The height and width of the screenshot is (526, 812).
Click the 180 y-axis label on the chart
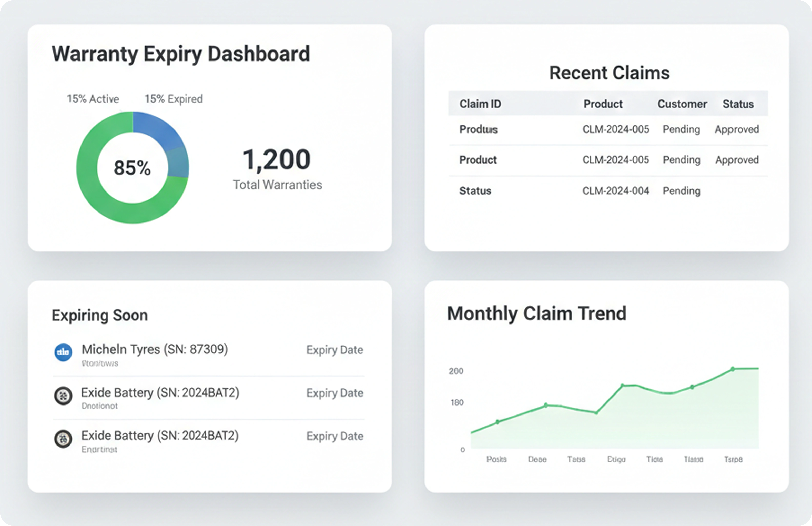(457, 402)
